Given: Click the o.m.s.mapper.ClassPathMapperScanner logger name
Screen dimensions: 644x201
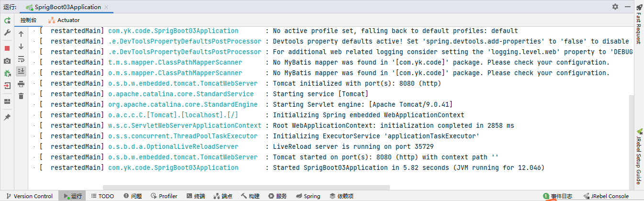Looking at the screenshot, I should pyautogui.click(x=175, y=73).
